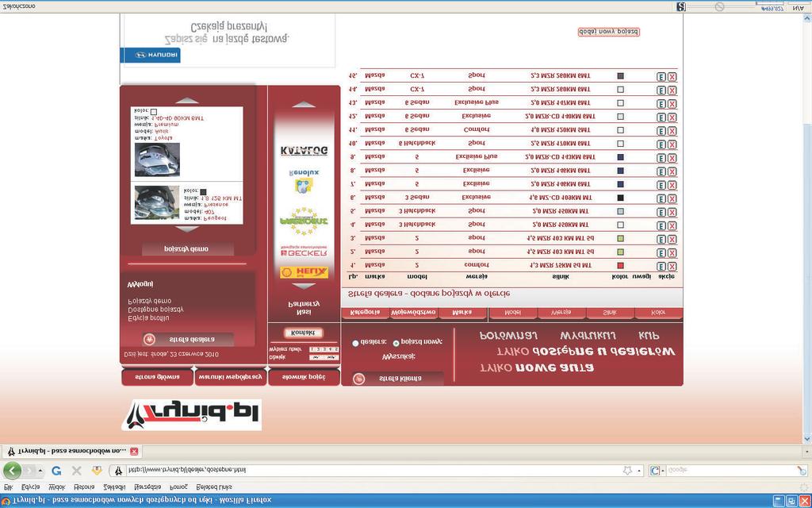The width and height of the screenshot is (812, 508).
Task: Edit row 6 Mazda 3 Sedan Exclusive
Action: pyautogui.click(x=661, y=198)
